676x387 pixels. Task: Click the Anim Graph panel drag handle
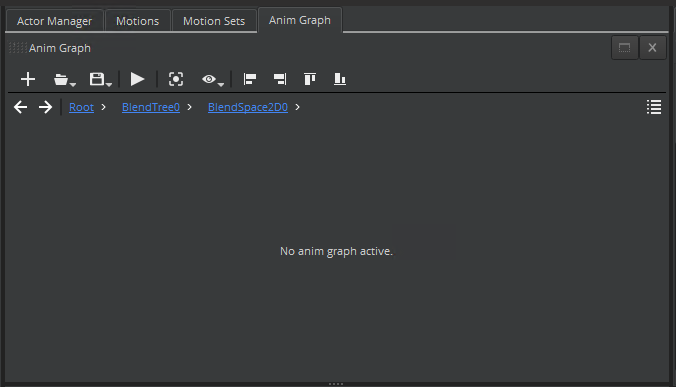[x=18, y=48]
